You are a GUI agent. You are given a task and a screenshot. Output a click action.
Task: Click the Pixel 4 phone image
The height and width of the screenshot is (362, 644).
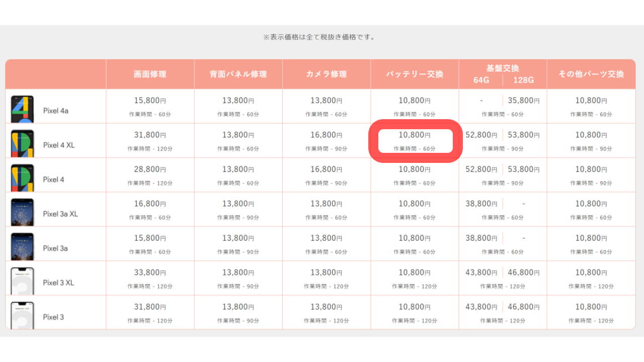22,178
